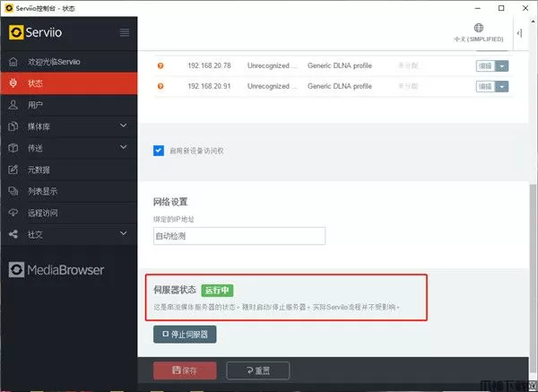Click Unrecognized device name for 192.168.20.78

(x=273, y=65)
